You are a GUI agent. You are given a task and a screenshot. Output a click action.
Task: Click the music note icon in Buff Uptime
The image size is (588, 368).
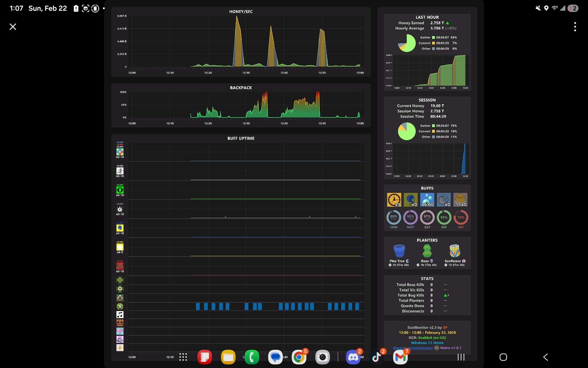click(120, 314)
